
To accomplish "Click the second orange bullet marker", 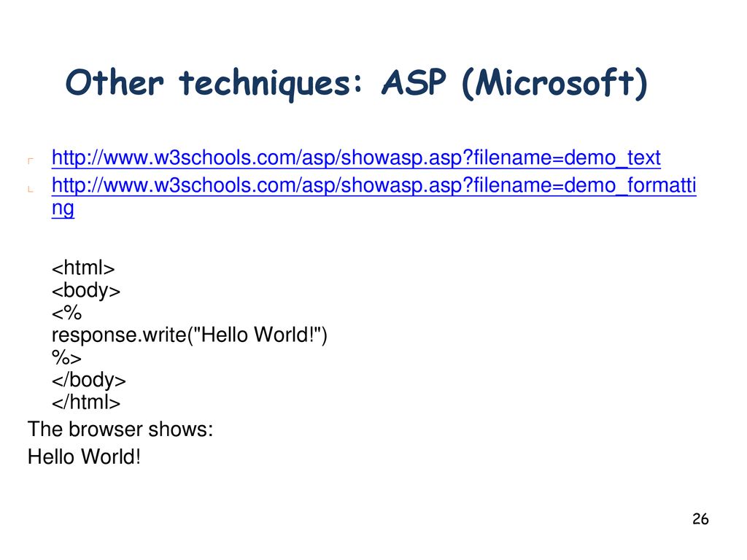I will (x=31, y=189).
